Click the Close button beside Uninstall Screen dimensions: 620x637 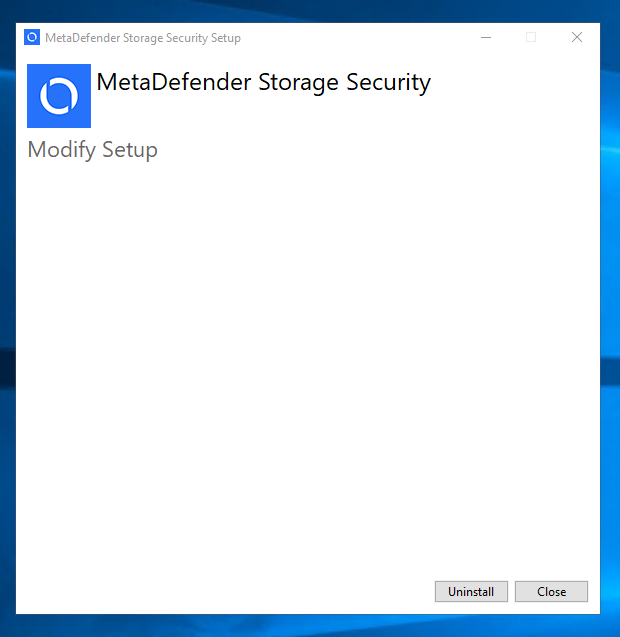tap(551, 592)
